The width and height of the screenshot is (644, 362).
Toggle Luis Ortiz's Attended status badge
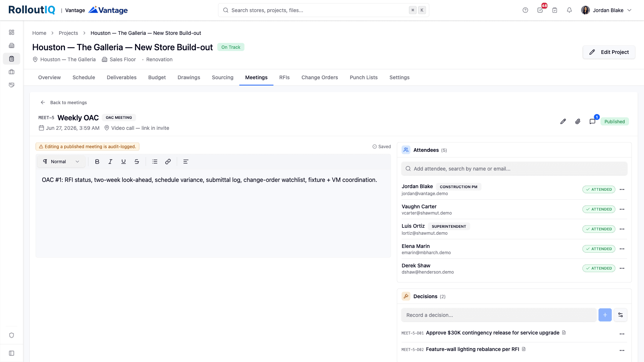click(x=599, y=229)
